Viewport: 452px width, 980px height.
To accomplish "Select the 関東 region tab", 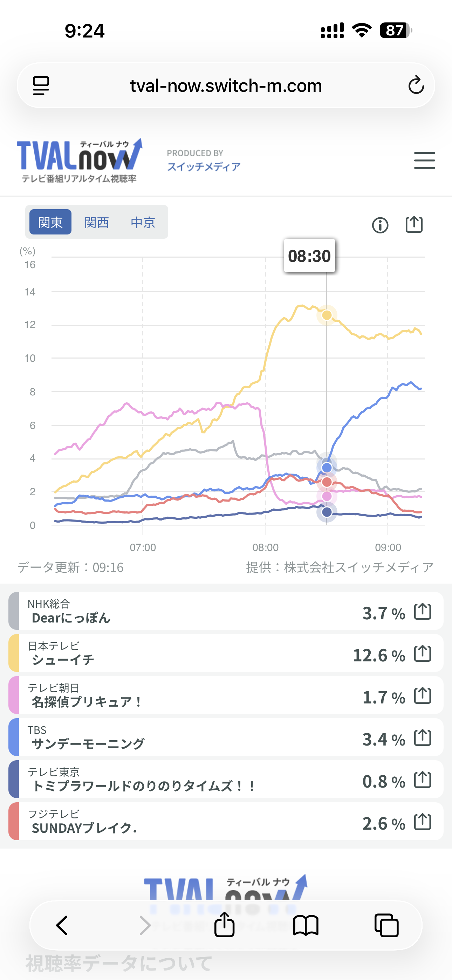I will click(50, 222).
